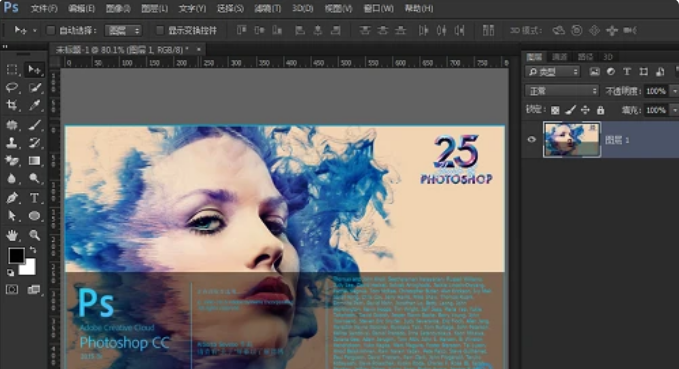
Task: Open the Filter menu
Action: 268,8
